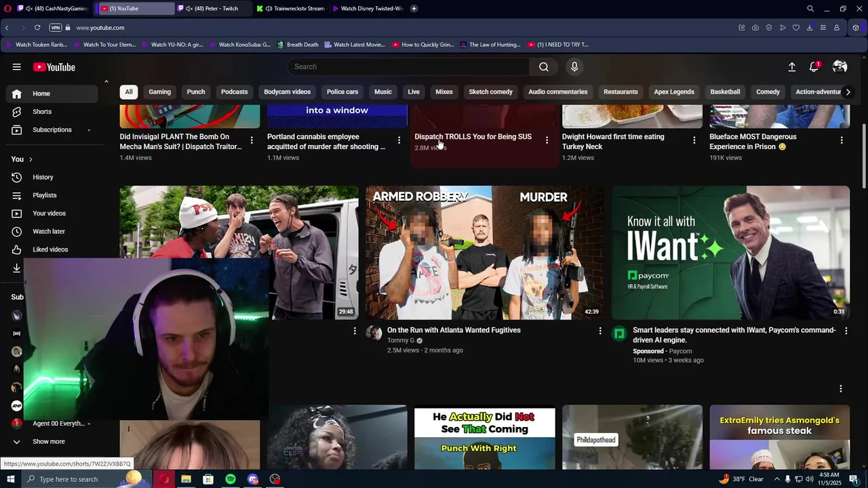
Task: Click the search magnifier button
Action: point(543,66)
